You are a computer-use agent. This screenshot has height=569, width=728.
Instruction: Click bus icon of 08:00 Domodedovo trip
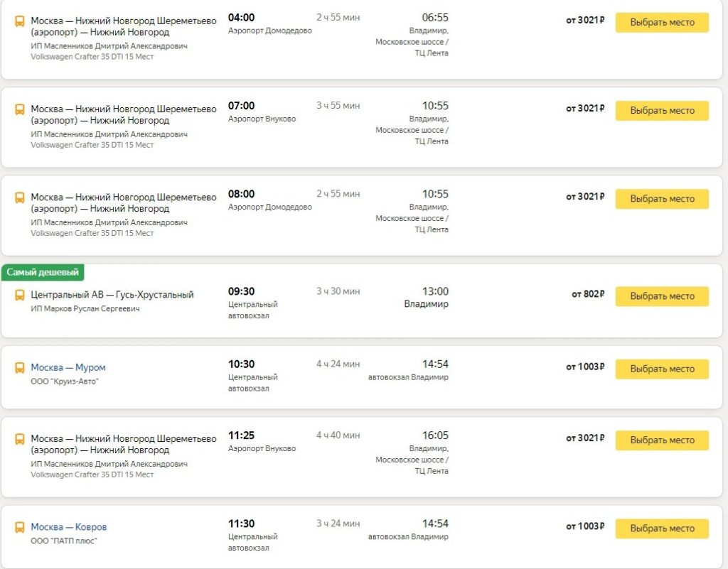pos(20,197)
